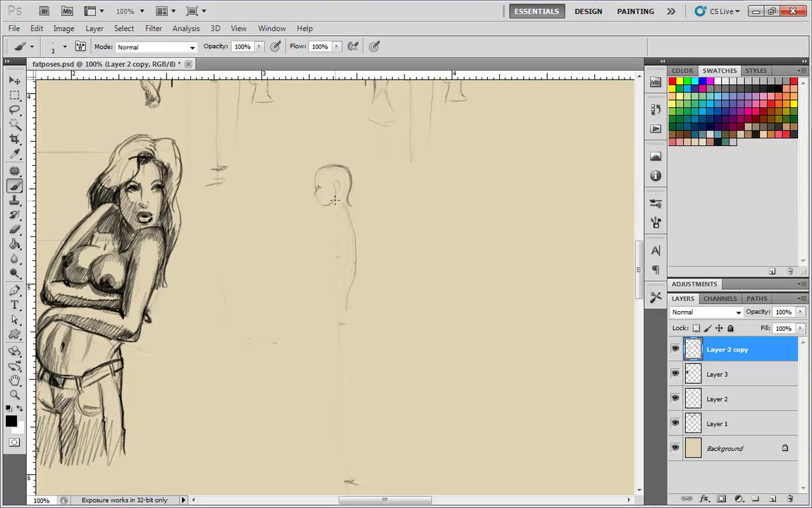Click the foreground color swatch

pyautogui.click(x=11, y=421)
